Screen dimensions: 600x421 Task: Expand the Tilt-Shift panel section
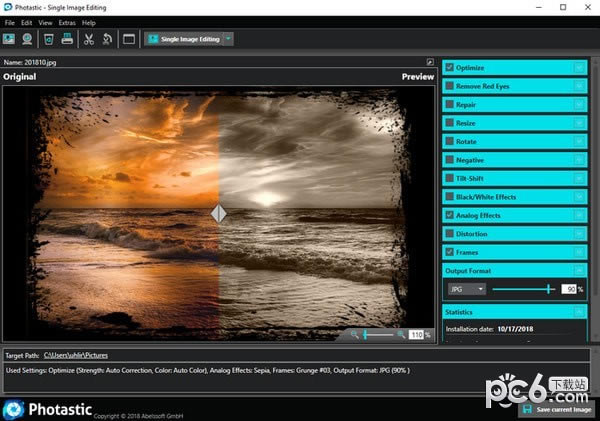click(579, 178)
